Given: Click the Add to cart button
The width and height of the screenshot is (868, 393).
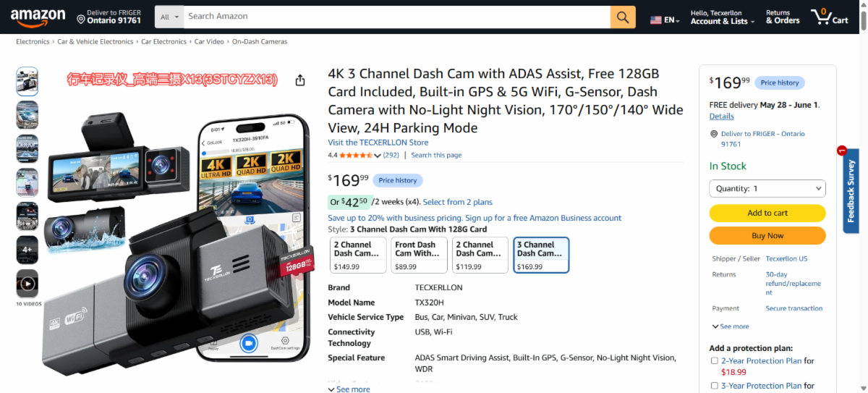Looking at the screenshot, I should click(767, 213).
